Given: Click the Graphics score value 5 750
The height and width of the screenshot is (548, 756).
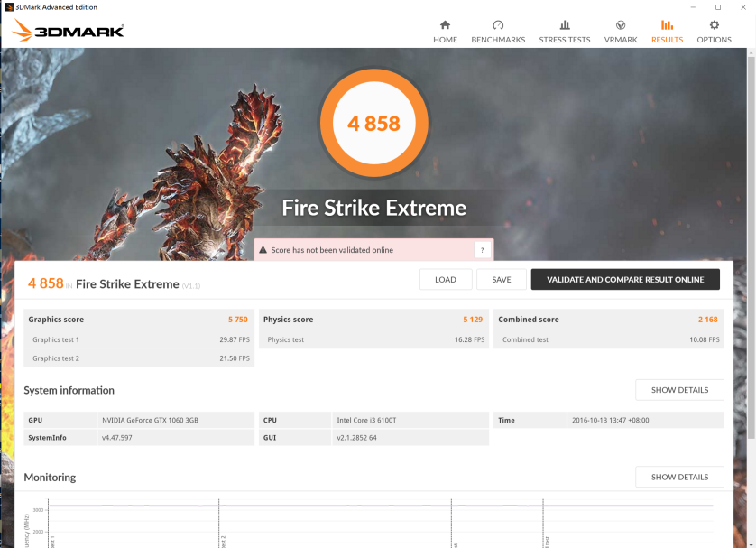Looking at the screenshot, I should point(237,320).
